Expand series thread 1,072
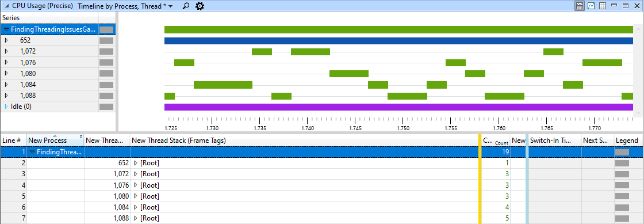644x224 pixels. tap(6, 51)
